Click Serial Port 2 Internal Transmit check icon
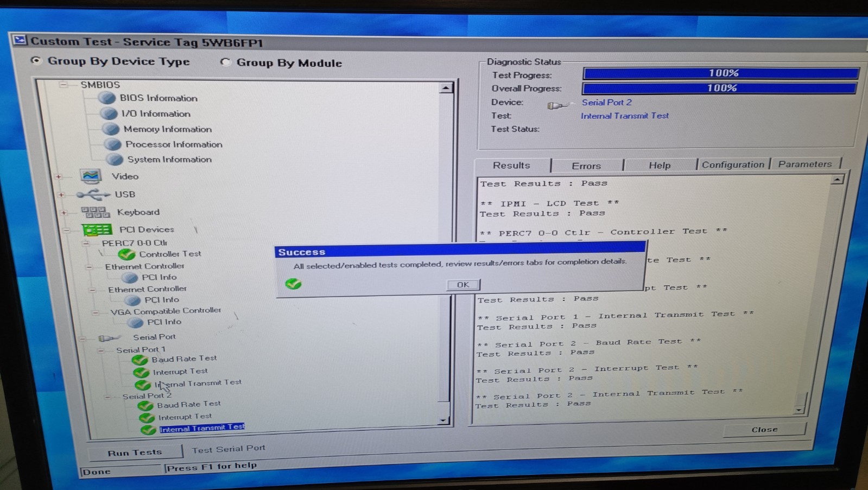Screen dimensions: 868x490 point(148,430)
